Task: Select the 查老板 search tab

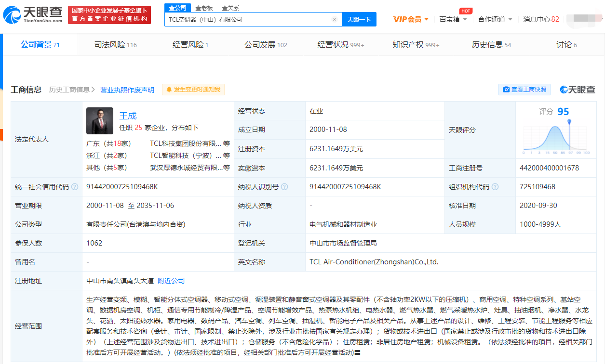Action: click(204, 8)
